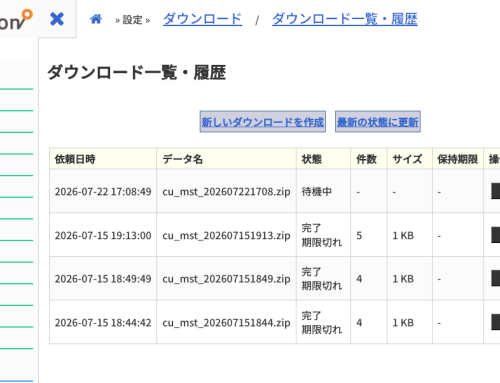Close the side menu with the X icon

(x=57, y=19)
